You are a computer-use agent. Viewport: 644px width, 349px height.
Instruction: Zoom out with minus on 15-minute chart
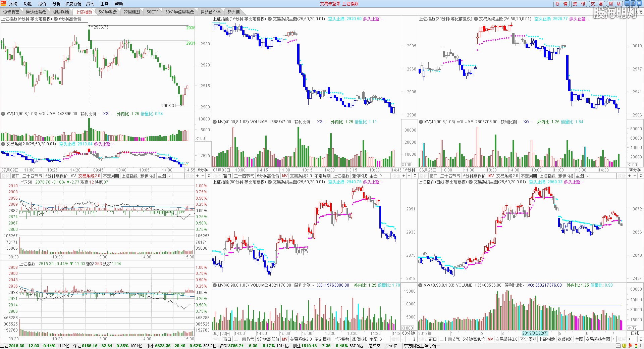tap(409, 176)
